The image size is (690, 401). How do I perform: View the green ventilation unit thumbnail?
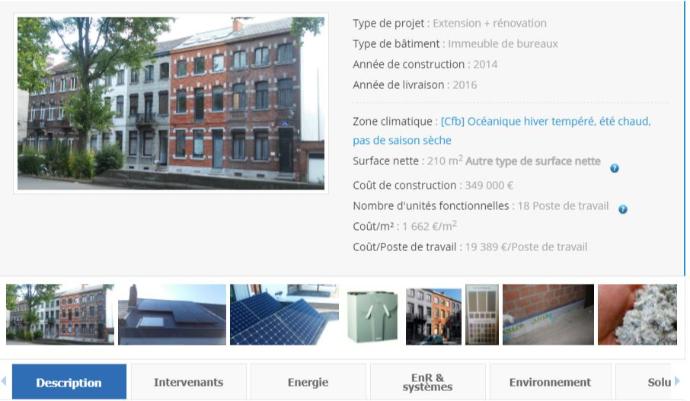[x=372, y=316]
